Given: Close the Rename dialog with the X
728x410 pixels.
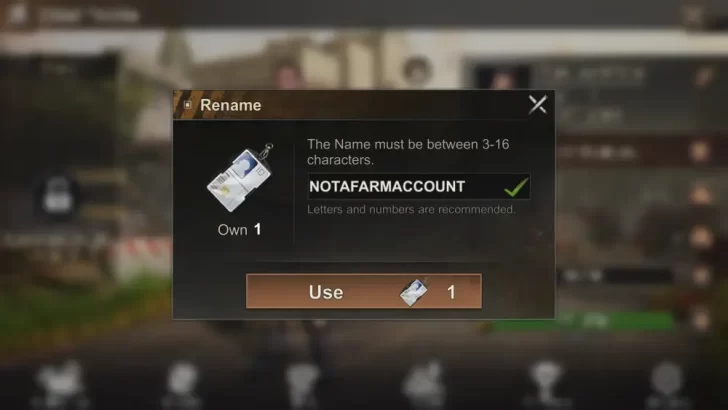Looking at the screenshot, I should (x=538, y=104).
